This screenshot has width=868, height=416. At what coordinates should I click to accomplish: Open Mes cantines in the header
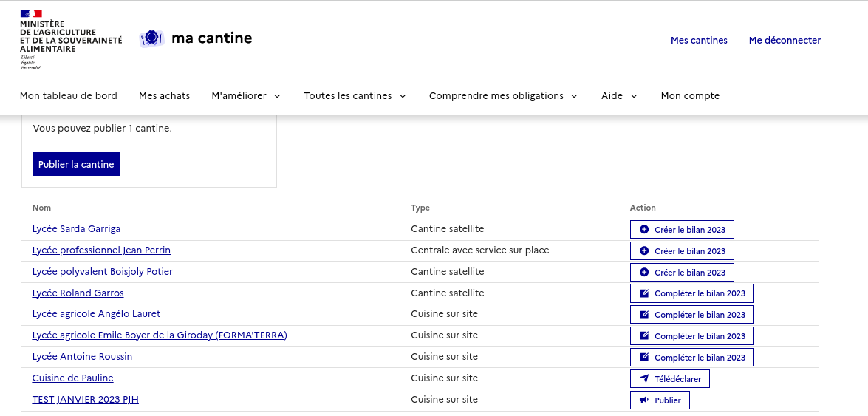699,41
